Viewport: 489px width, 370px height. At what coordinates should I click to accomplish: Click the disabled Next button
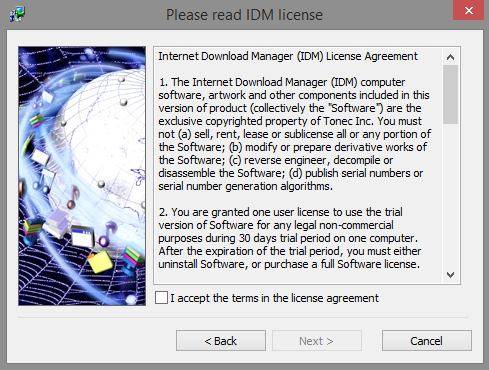[x=317, y=341]
